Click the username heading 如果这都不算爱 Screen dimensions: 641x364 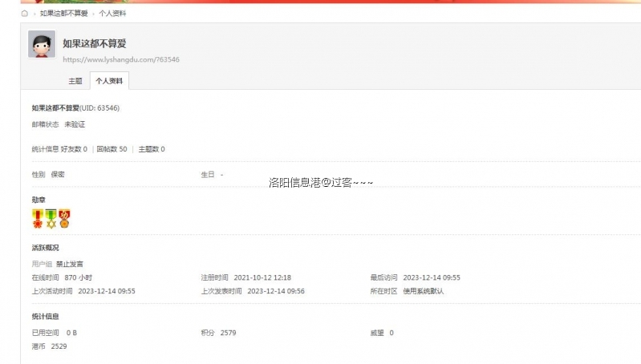[95, 43]
